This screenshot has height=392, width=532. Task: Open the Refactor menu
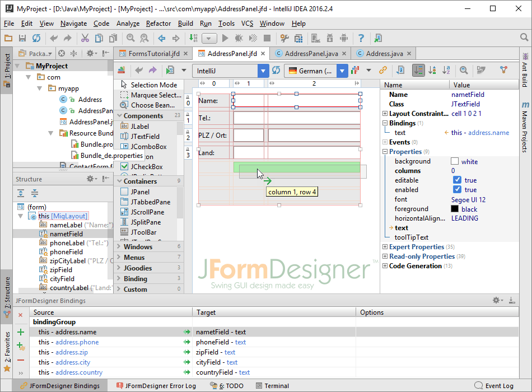(158, 24)
